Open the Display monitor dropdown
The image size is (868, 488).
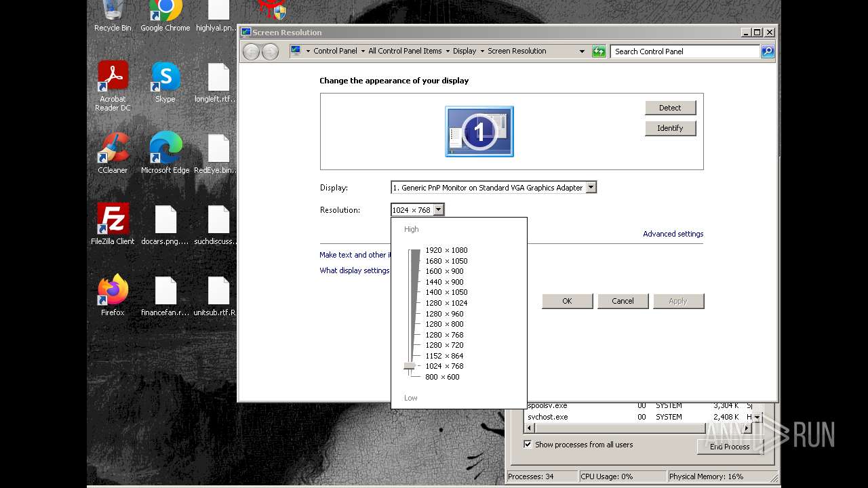click(591, 188)
